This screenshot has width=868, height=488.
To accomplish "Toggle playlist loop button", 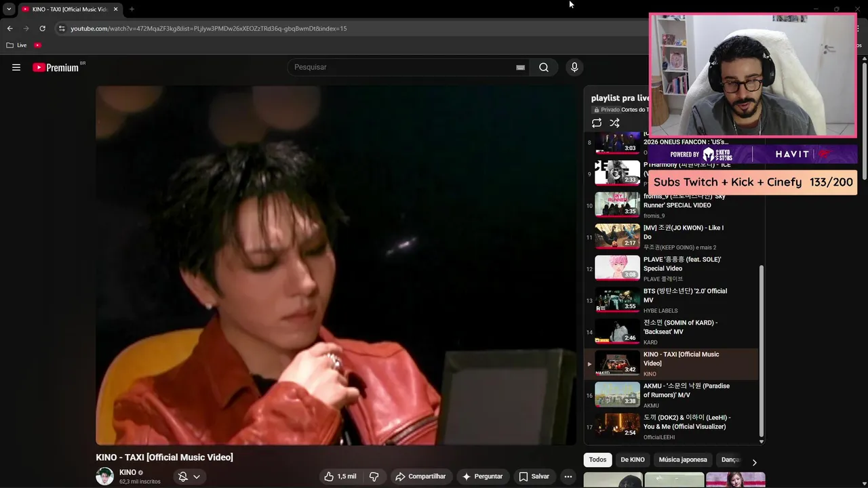I will coord(597,123).
